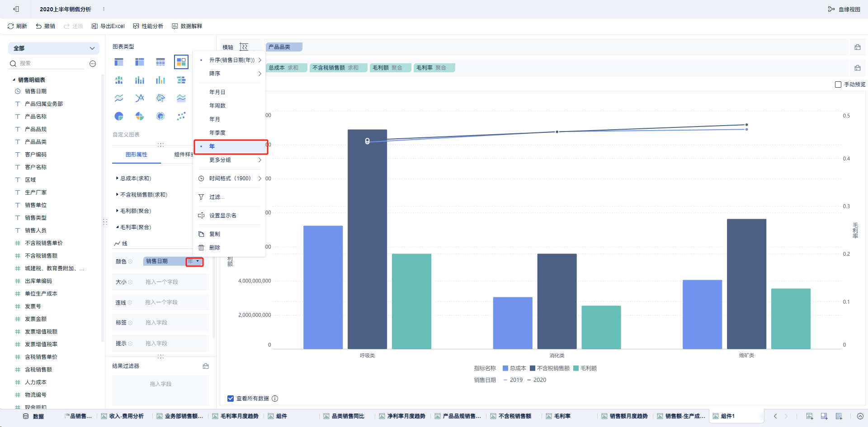Click the 产品品类 field pill on horizontal axis

tap(284, 47)
